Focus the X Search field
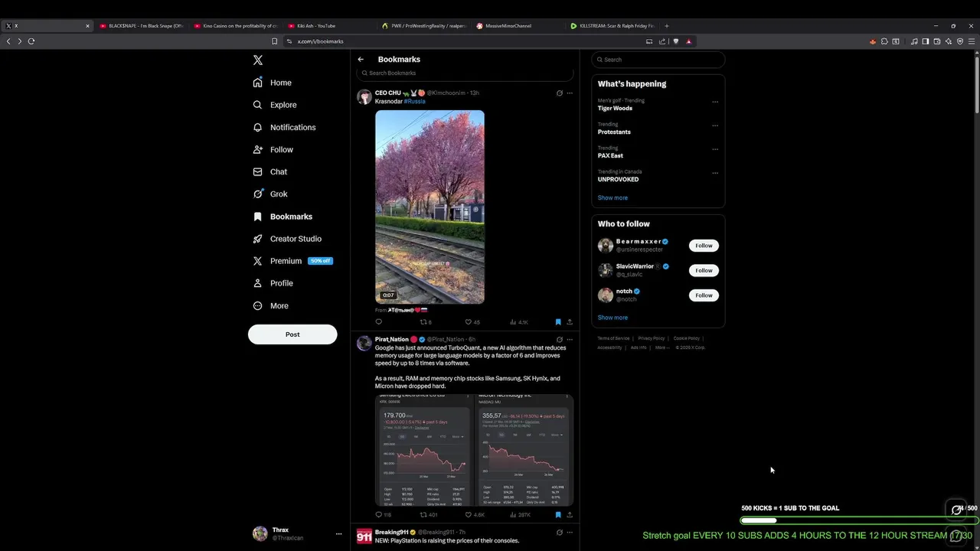The height and width of the screenshot is (551, 980). coord(658,59)
